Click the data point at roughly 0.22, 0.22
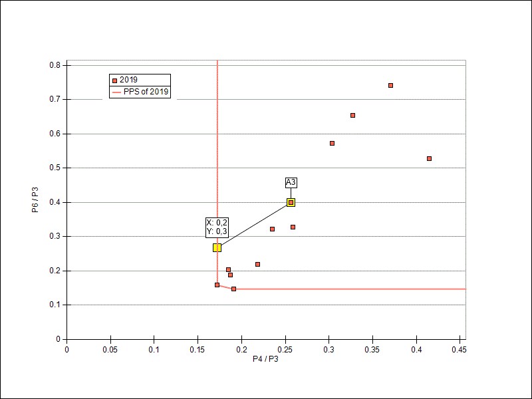Screen dimensions: 532x399 coord(257,264)
